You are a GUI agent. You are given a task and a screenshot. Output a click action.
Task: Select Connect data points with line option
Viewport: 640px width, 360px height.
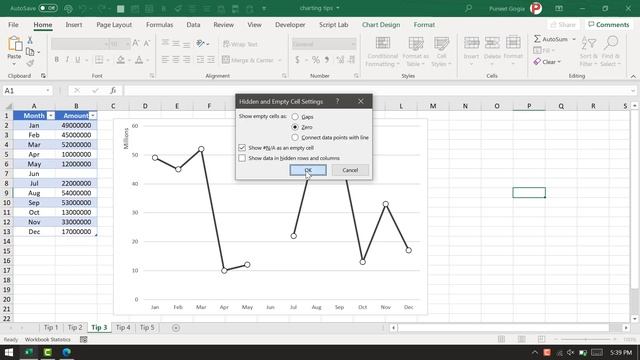295,138
